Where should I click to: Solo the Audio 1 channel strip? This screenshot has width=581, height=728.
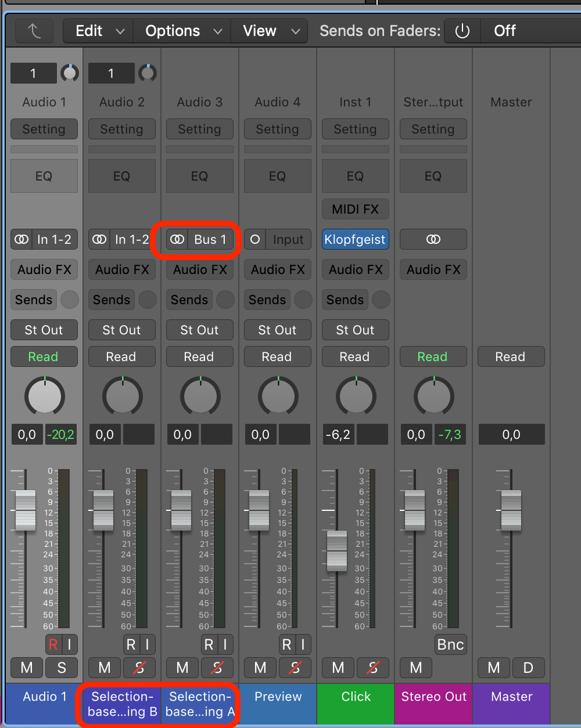pos(62,668)
